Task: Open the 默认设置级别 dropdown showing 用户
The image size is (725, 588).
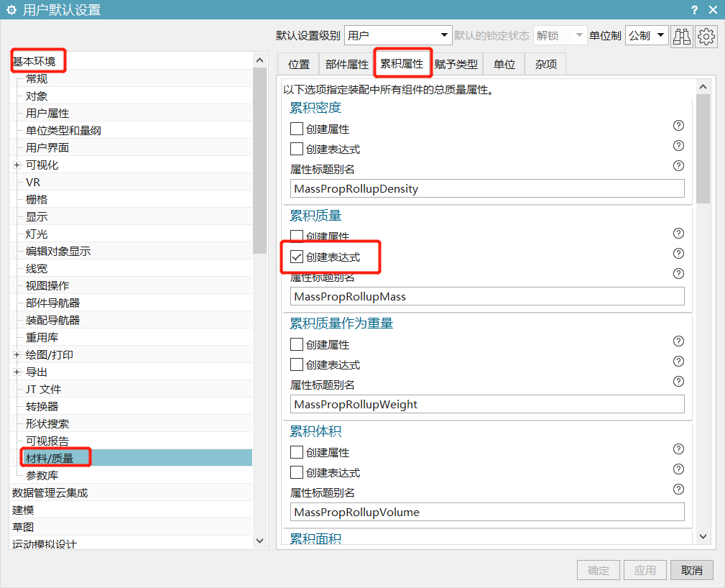Action: pos(398,35)
